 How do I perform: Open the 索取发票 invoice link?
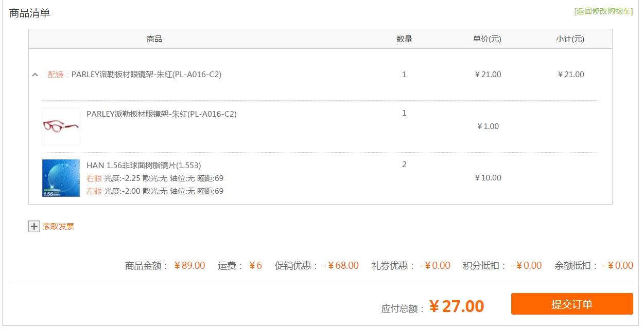(59, 226)
